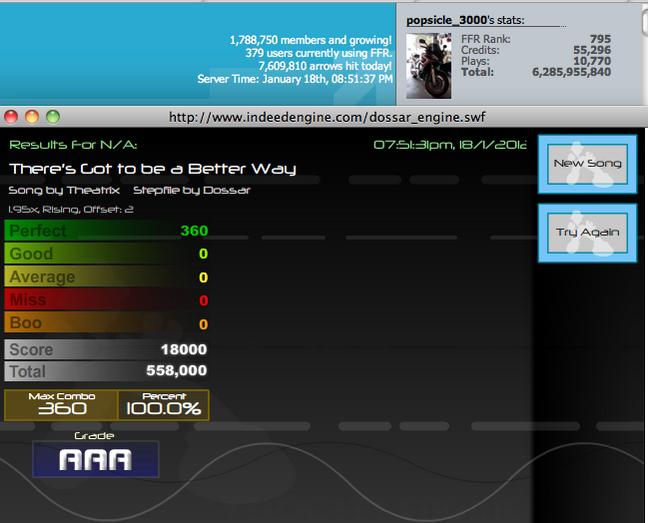Click the song title There's Got to be a Better Way

(153, 169)
